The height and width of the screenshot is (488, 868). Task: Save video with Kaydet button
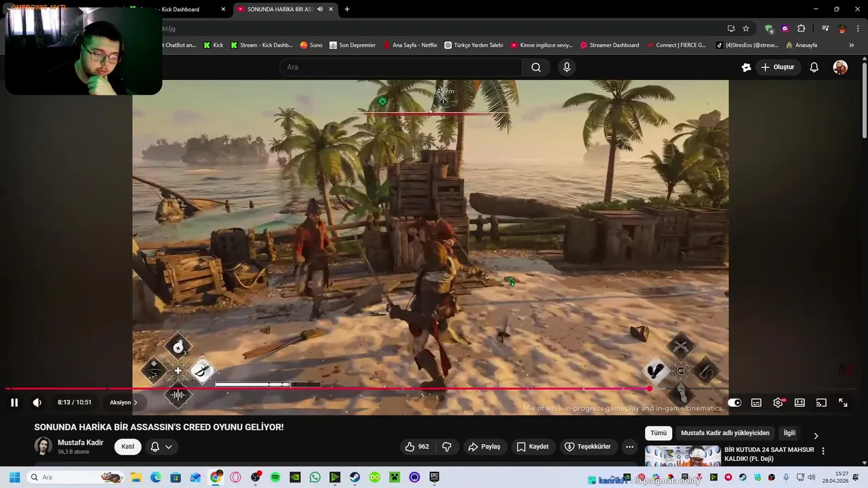tap(532, 447)
